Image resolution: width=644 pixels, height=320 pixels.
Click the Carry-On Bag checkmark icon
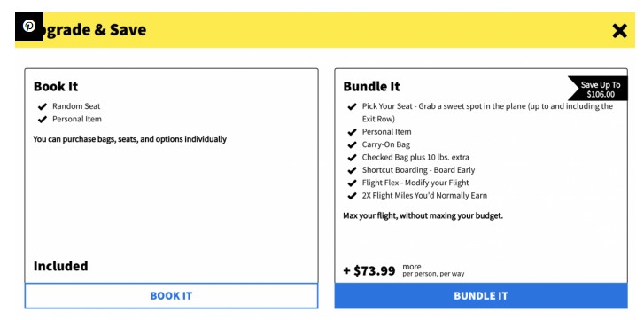(352, 145)
